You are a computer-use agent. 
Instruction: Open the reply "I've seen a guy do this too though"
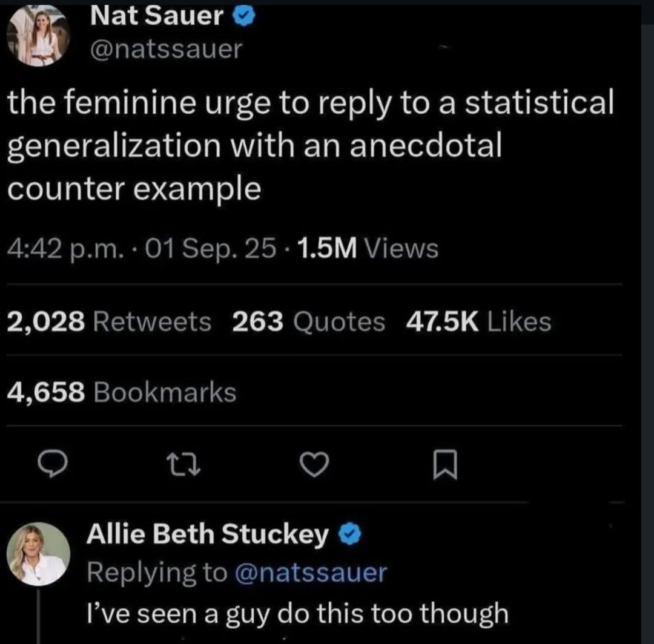tap(297, 613)
